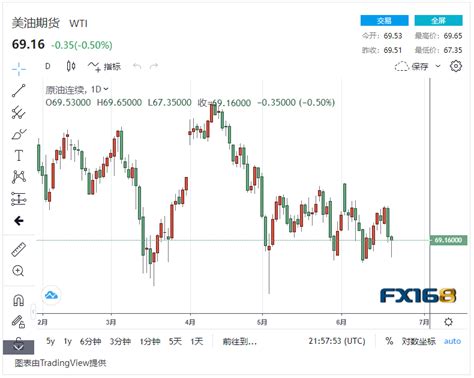Select the crosshair cursor tool

click(19, 69)
